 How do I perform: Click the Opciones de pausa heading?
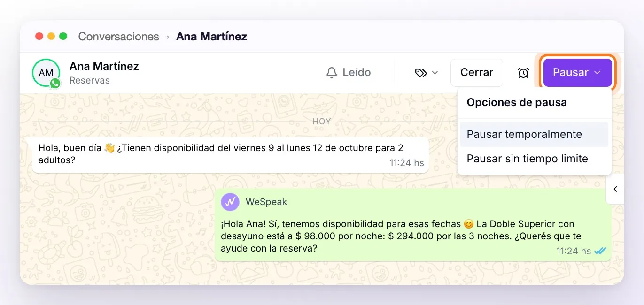point(517,102)
